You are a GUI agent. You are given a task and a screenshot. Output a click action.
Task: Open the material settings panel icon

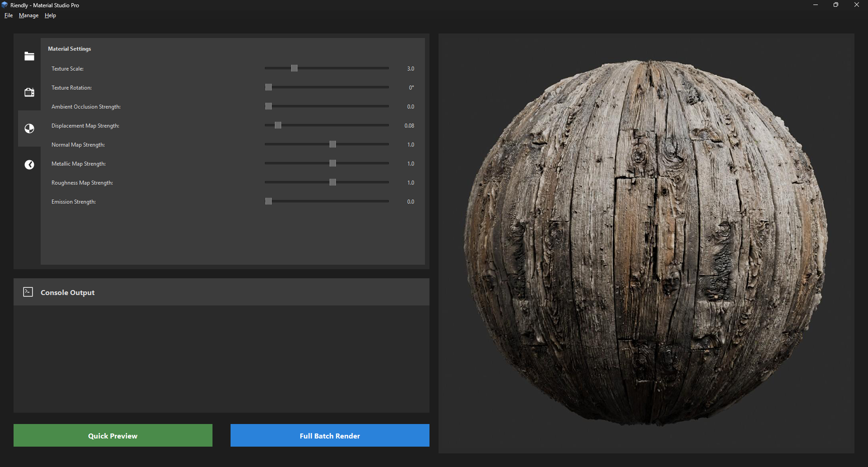click(29, 128)
